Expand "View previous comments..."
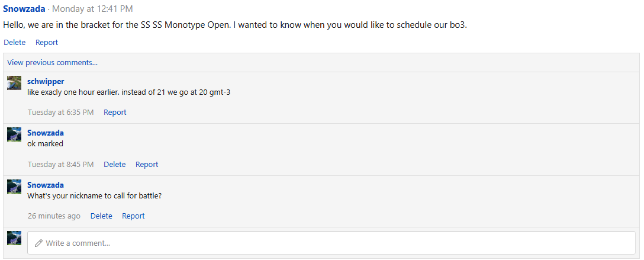Viewport: 644px width, 260px height. 53,63
